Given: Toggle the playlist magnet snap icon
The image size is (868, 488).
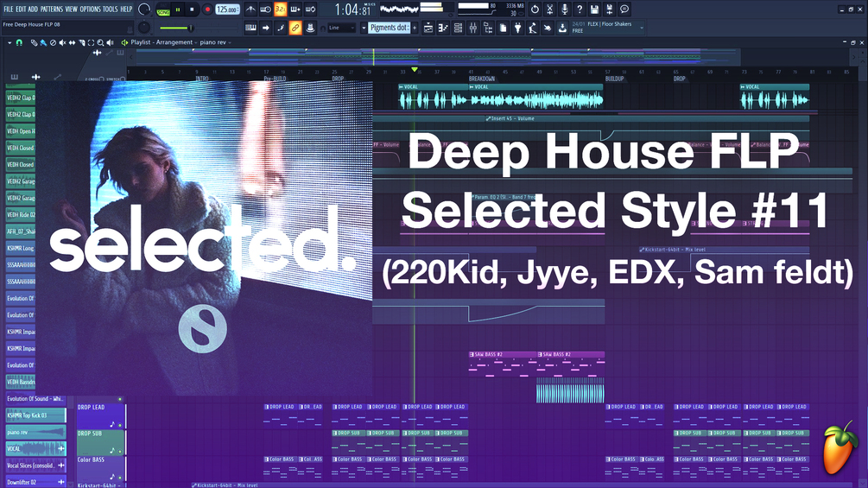Looking at the screenshot, I should pyautogui.click(x=19, y=42).
